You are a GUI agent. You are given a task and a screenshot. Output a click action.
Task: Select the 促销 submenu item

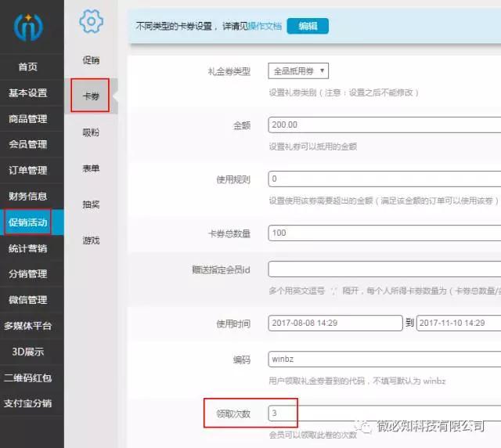pyautogui.click(x=91, y=60)
